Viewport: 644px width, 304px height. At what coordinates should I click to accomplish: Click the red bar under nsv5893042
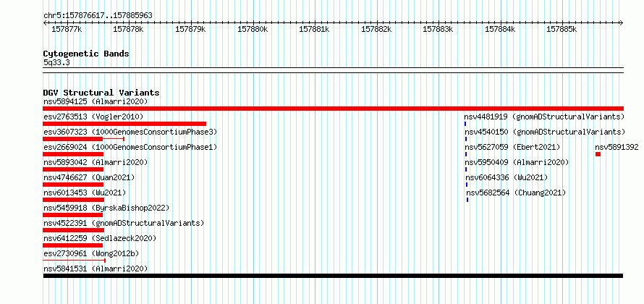73,169
